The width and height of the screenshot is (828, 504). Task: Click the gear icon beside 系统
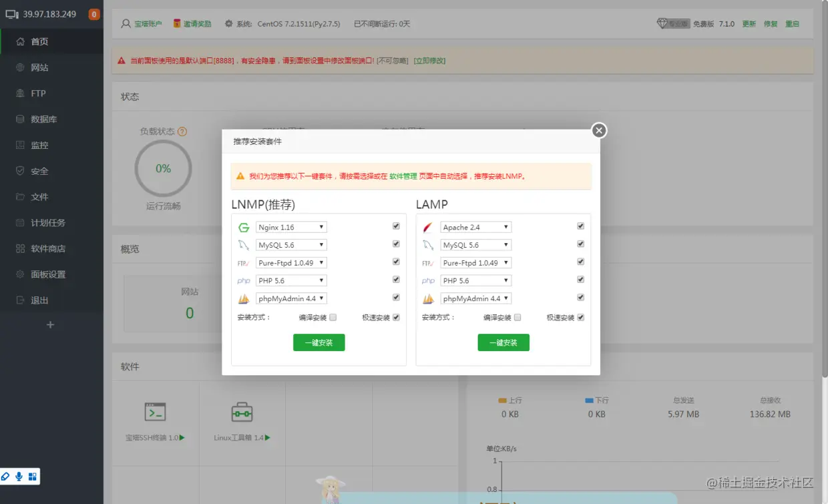229,23
